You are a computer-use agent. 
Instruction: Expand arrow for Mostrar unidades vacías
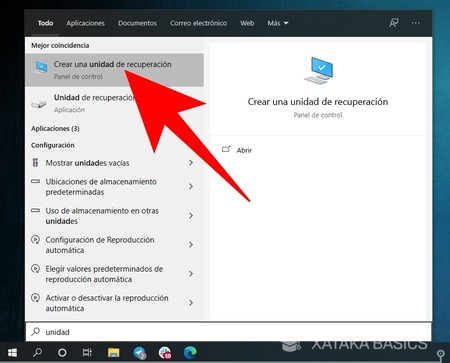point(191,163)
